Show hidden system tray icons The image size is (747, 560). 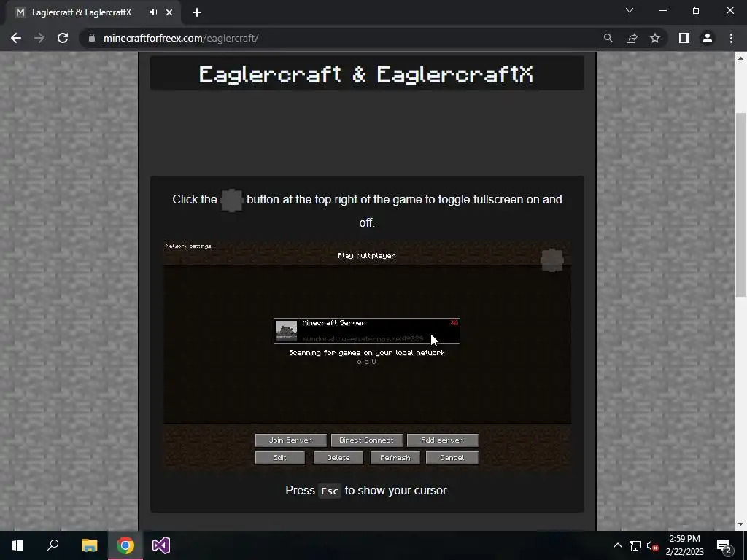tap(617, 545)
